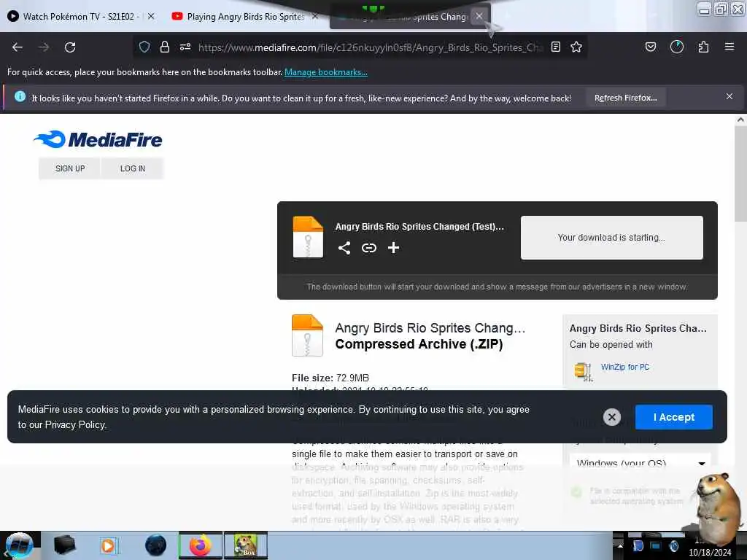Open the media player taskbar icon
The image size is (747, 560).
(x=109, y=545)
